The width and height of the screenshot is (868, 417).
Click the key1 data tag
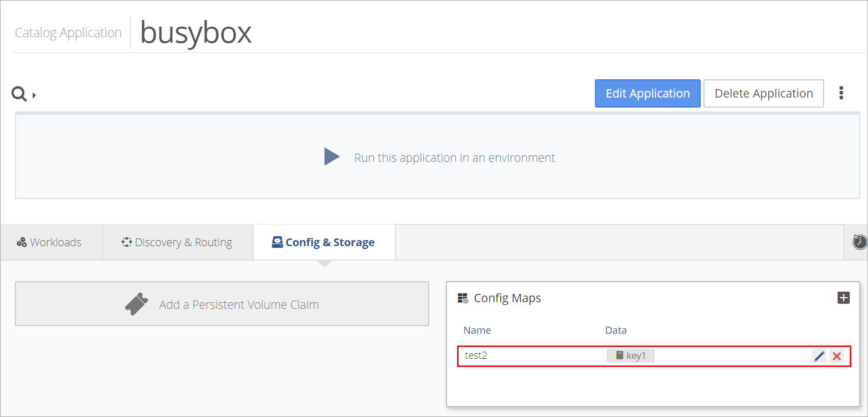630,355
